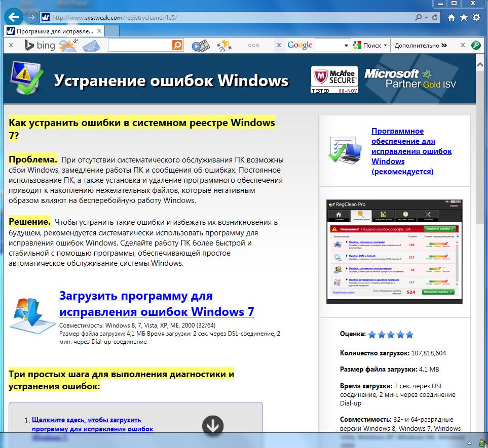Open the mail envelope icon in Bing toolbar
Viewport: 488px width, 448px height.
[91, 46]
